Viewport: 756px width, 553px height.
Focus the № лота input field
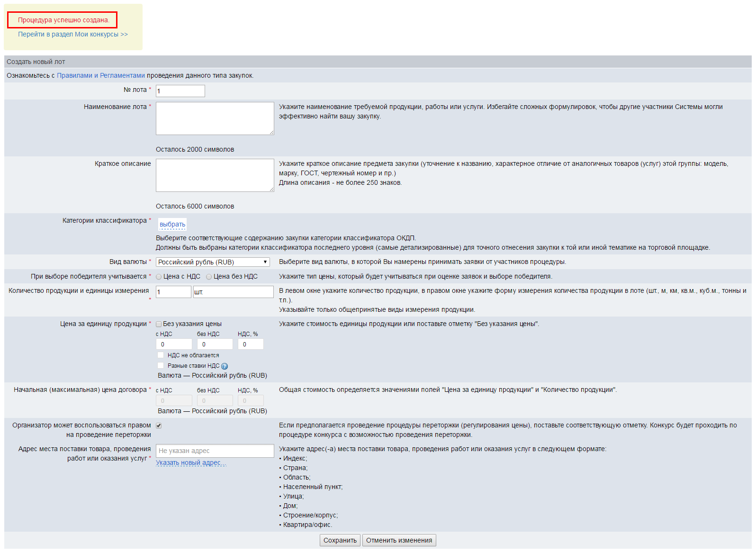(x=180, y=91)
